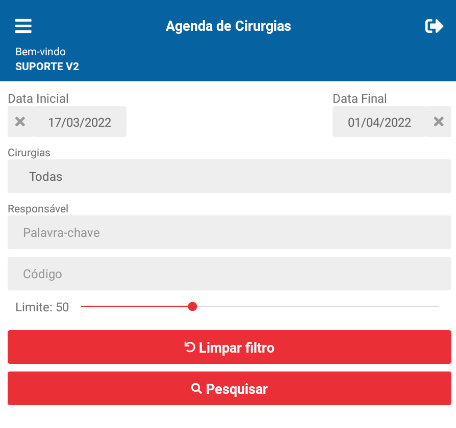
Task: Click the Limite: 50 label
Action: point(42,307)
